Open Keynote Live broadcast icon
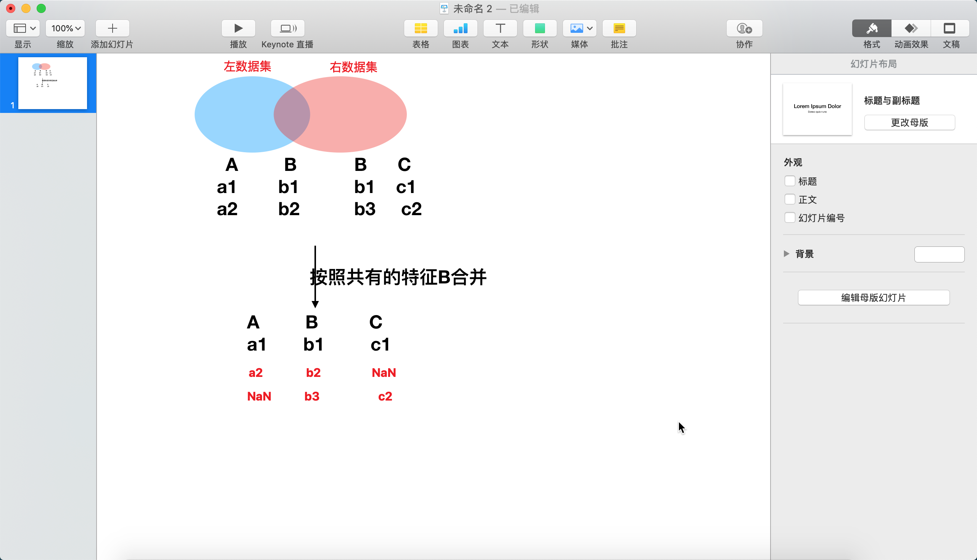Image resolution: width=977 pixels, height=560 pixels. pyautogui.click(x=287, y=29)
